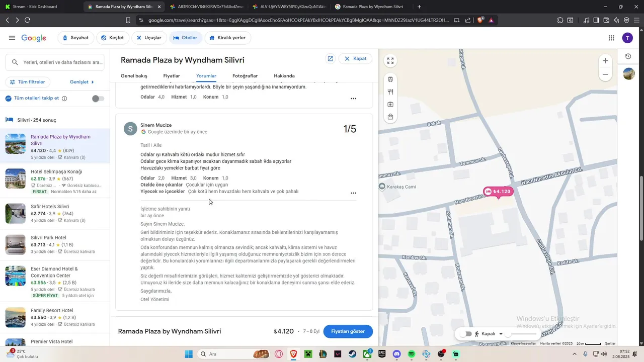Show shopping places on the map
644x362 pixels.
click(x=390, y=117)
